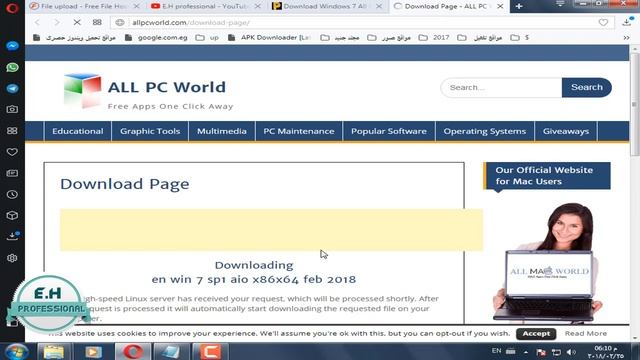Image resolution: width=640 pixels, height=360 pixels.
Task: Open WhatsApp in the Opera sidebar
Action: coord(12,67)
